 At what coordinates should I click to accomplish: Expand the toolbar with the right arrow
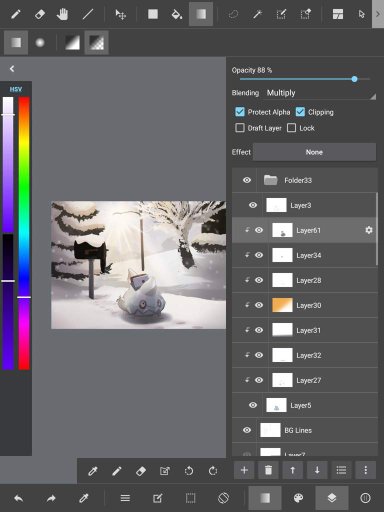click(378, 14)
